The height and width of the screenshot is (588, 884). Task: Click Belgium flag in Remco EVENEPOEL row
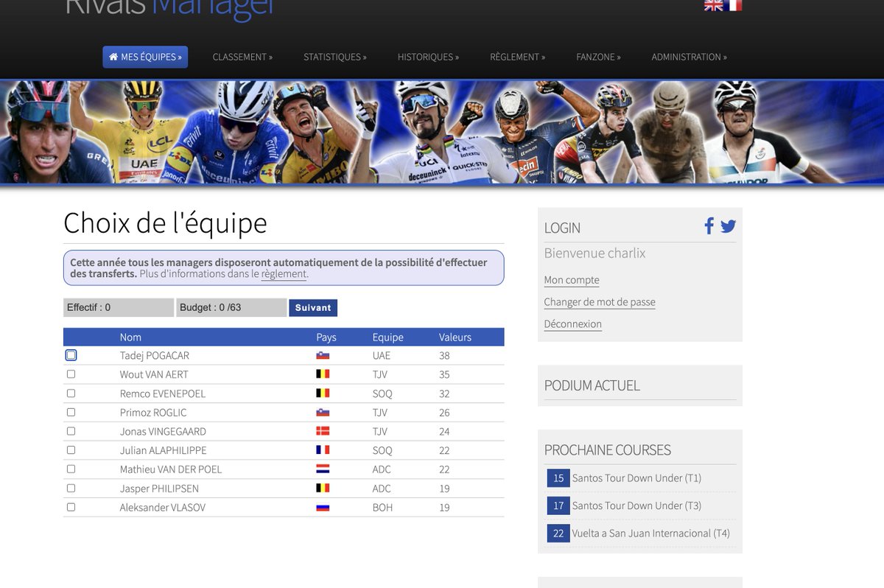coord(323,393)
